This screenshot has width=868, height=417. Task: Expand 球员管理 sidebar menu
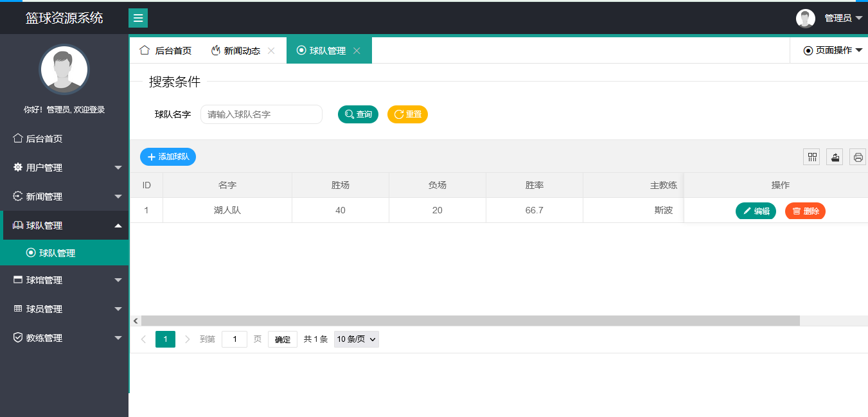coord(64,309)
